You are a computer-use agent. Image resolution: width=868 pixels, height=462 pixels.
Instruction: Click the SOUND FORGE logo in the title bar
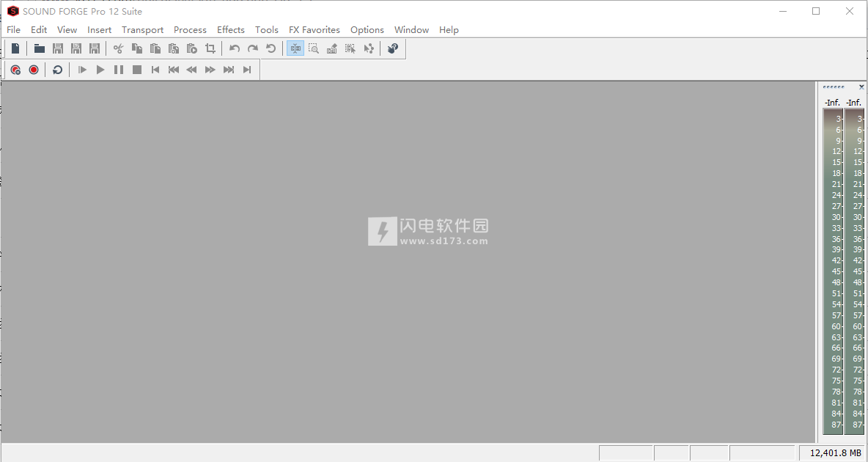coord(12,11)
